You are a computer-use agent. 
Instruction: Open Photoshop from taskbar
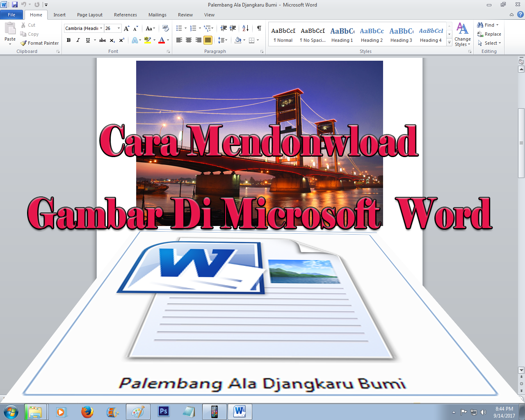pos(163,411)
